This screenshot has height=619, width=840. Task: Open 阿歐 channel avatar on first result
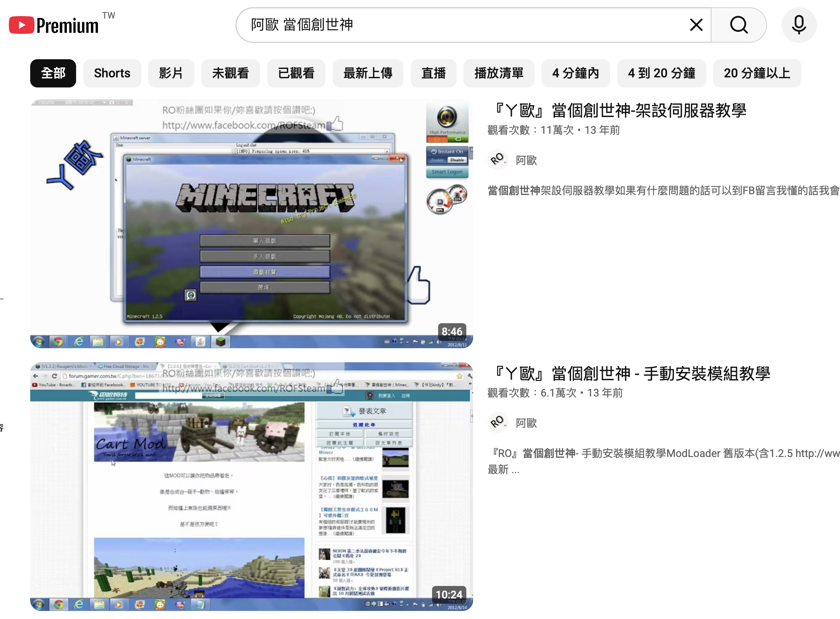tap(497, 160)
